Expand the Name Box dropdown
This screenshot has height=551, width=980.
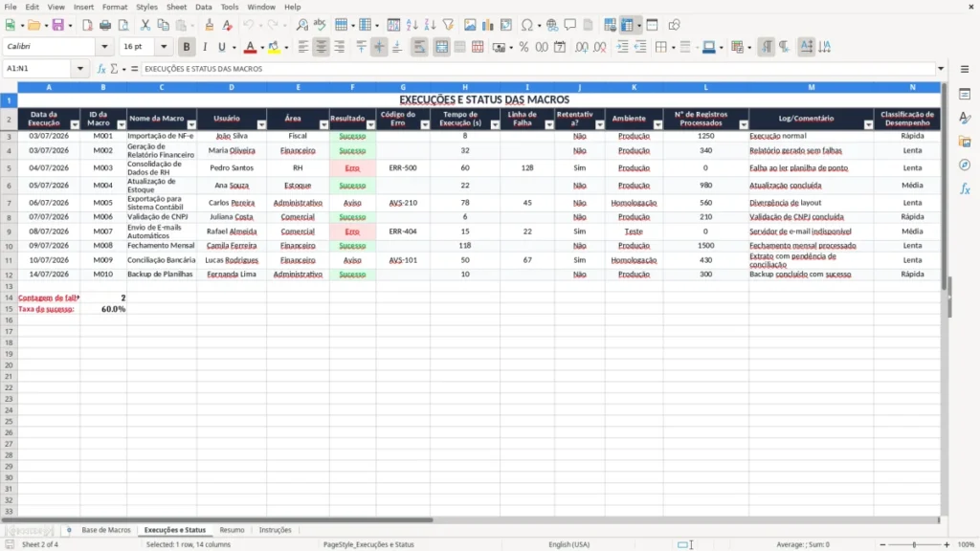pyautogui.click(x=80, y=69)
